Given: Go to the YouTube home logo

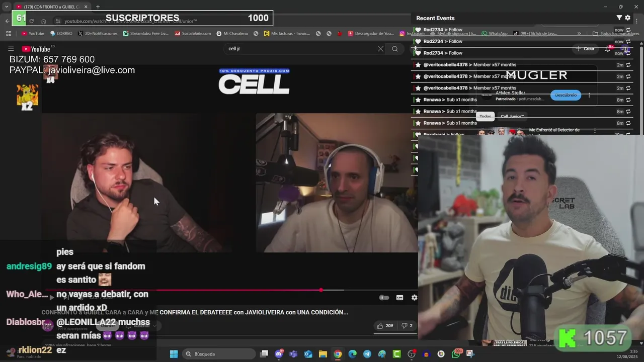Looking at the screenshot, I should point(36,49).
